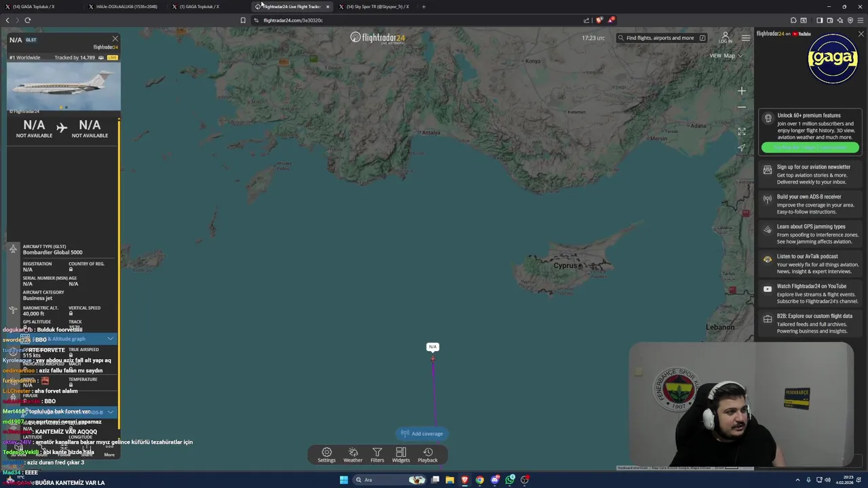868x488 pixels.
Task: Center map on my location arrow
Action: [x=741, y=148]
